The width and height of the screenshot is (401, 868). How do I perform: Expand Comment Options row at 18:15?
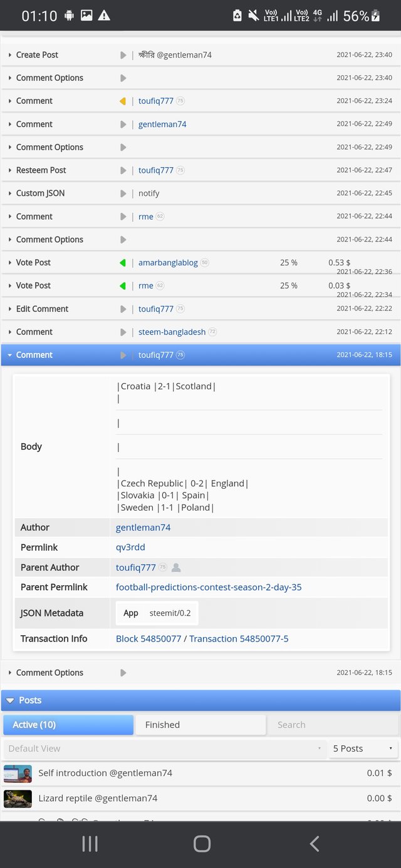[200, 673]
